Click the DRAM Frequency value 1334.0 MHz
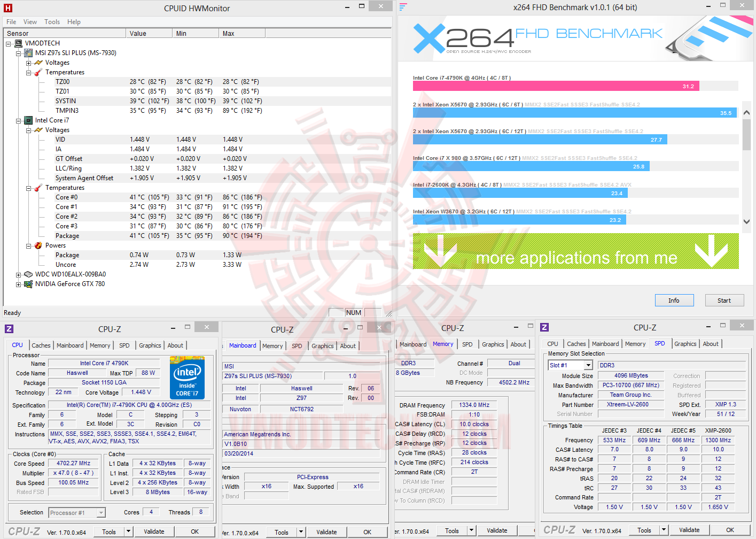The image size is (756, 539). [474, 405]
